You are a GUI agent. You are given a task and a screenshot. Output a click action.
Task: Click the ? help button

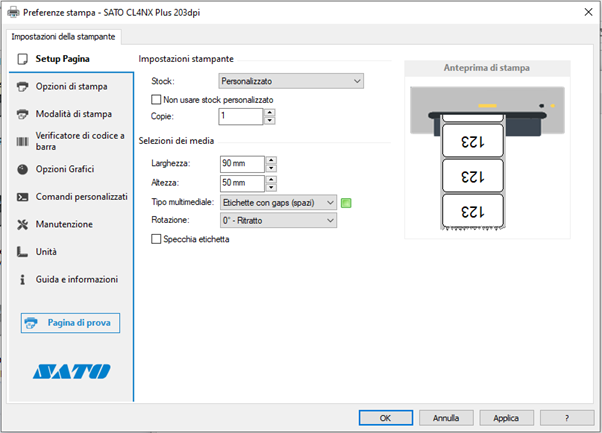click(567, 418)
